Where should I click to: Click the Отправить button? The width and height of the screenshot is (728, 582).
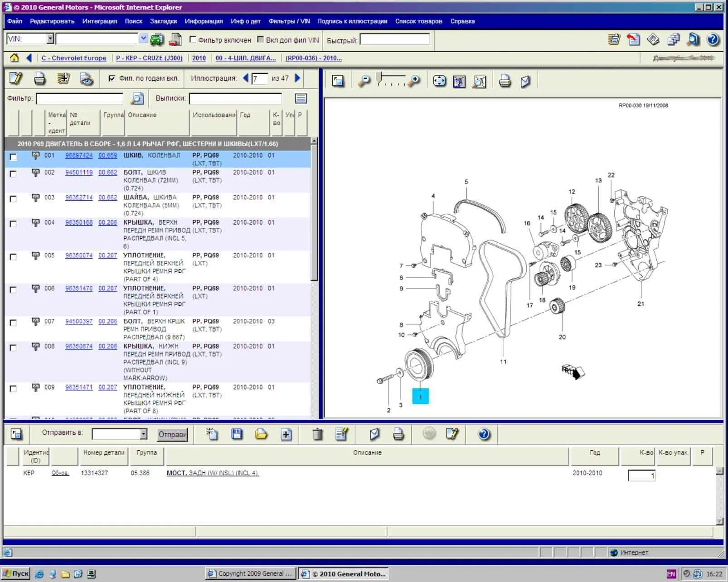pos(172,434)
